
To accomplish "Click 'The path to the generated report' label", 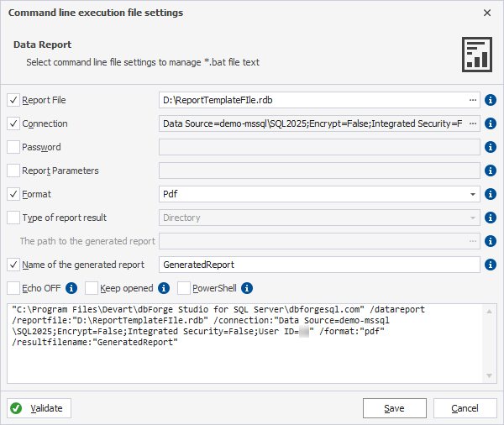I will [87, 241].
